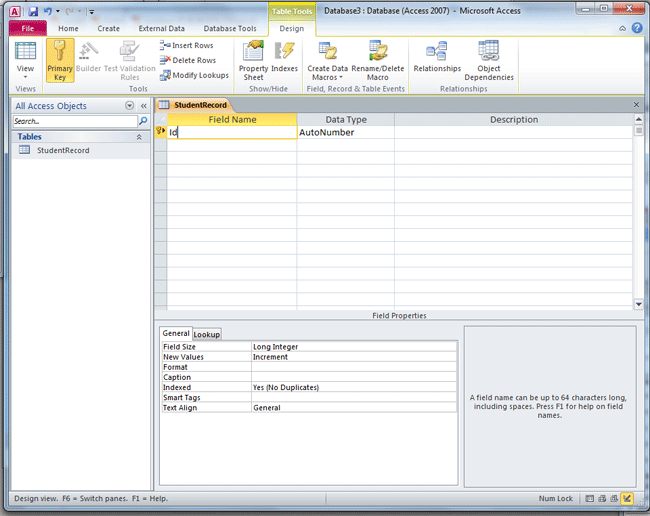This screenshot has height=516, width=650.
Task: Click the navigation Search box
Action: (x=75, y=121)
